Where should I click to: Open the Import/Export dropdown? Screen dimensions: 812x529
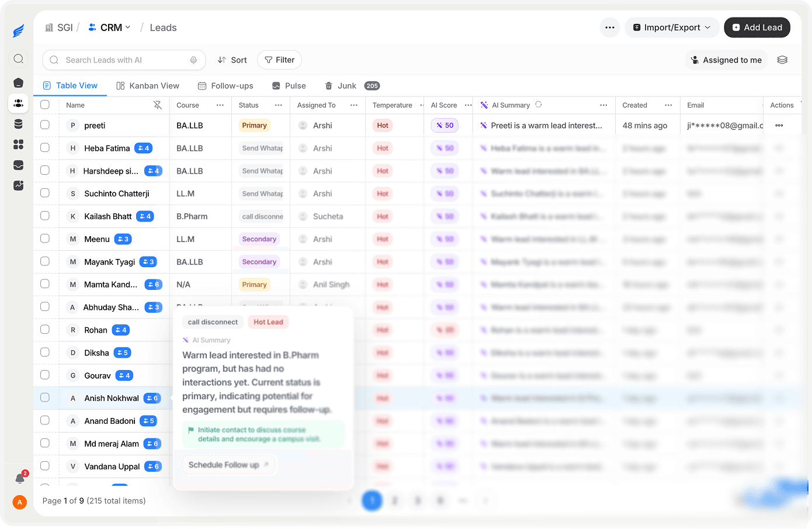pos(672,27)
